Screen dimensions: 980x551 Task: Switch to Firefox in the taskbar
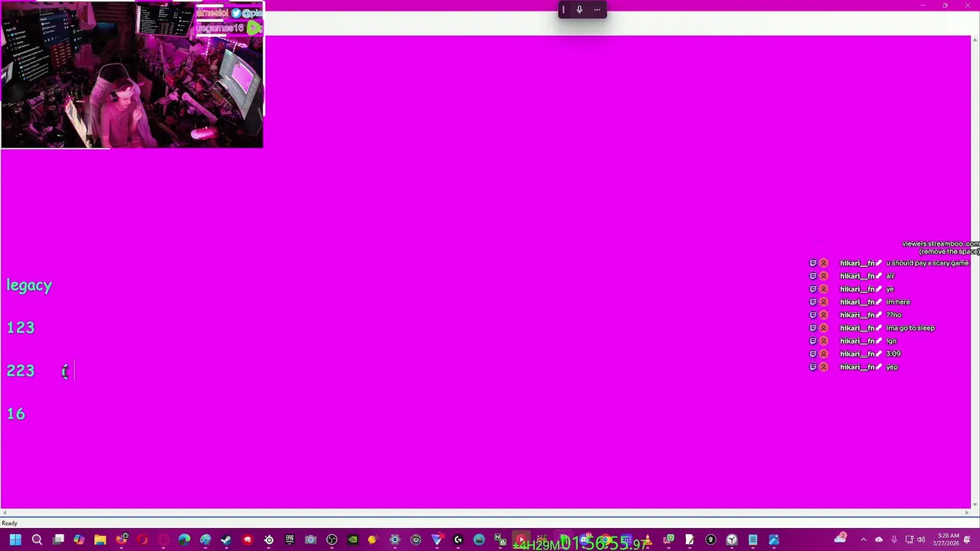click(122, 540)
